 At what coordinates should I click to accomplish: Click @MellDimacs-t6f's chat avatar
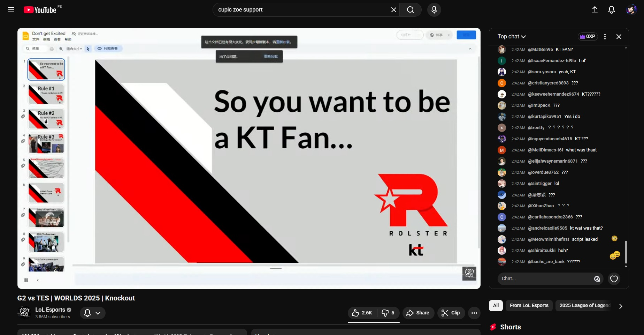(502, 150)
